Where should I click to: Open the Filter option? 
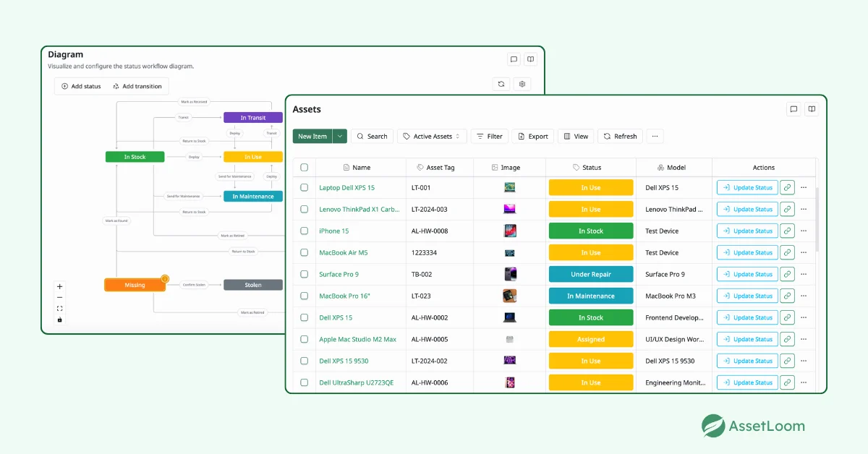490,136
